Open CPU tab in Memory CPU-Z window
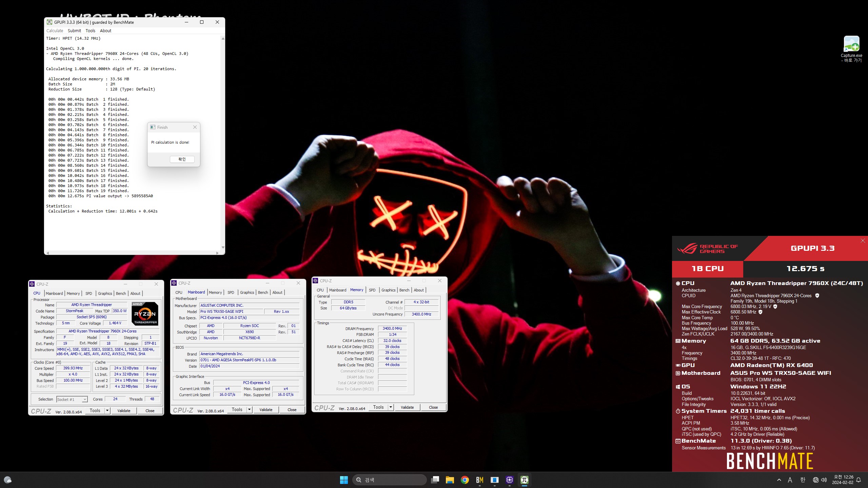868x488 pixels. click(x=320, y=290)
